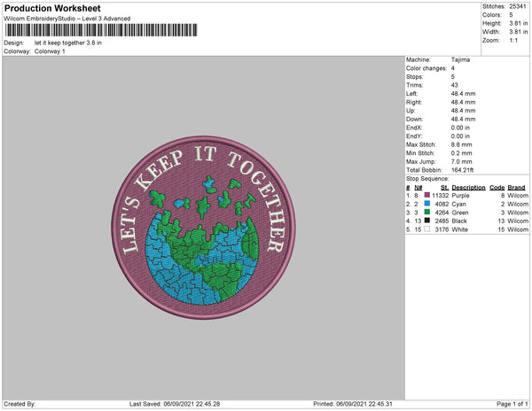Screen dimensions: 532x411
Task: Click the White color swatch in stop sequence
Action: coord(427,229)
